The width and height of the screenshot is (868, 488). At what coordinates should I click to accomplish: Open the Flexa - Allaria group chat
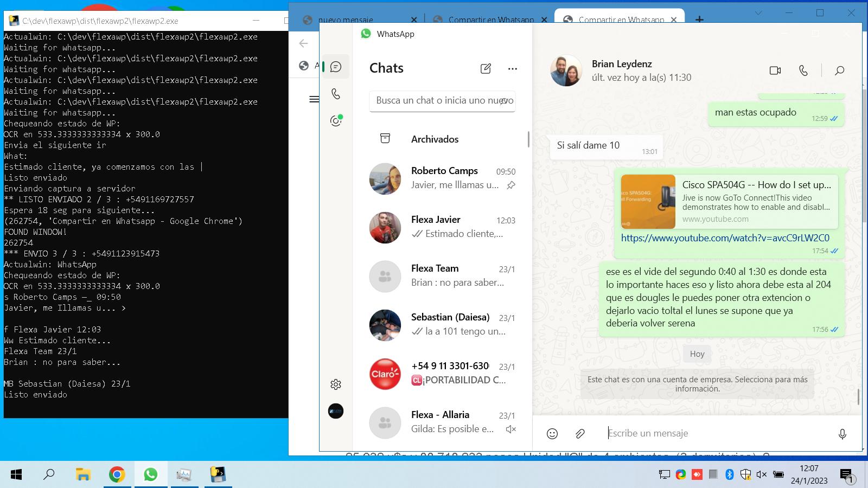tap(442, 422)
